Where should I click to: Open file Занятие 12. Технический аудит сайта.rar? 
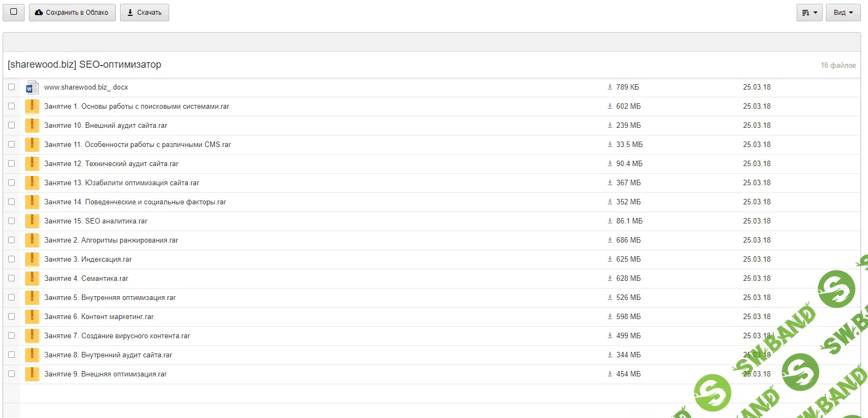click(111, 164)
